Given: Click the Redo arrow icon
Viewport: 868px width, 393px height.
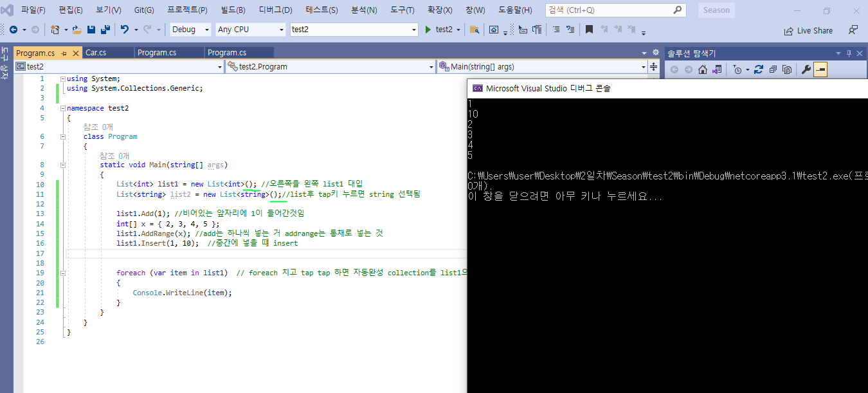Looking at the screenshot, I should click(147, 30).
